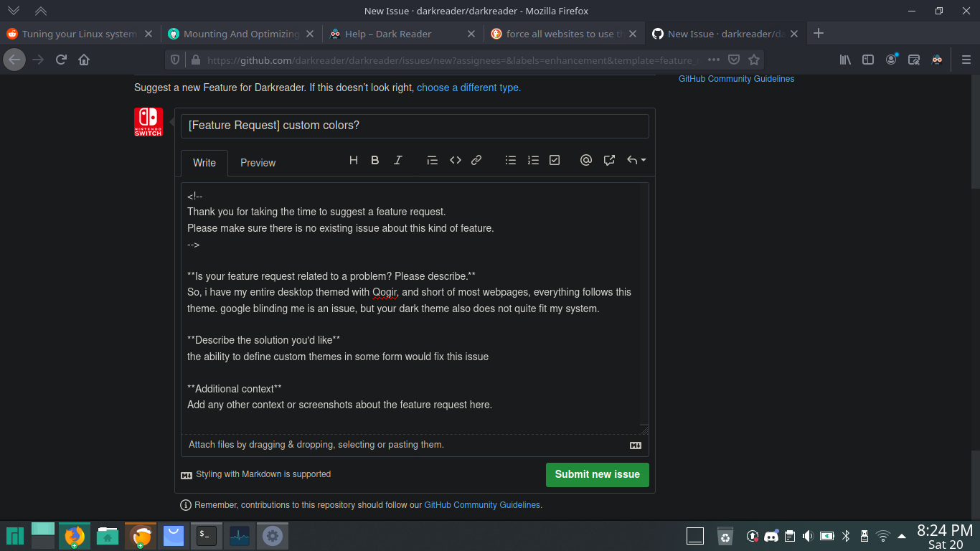
Task: Insert a numbered list
Action: point(532,160)
